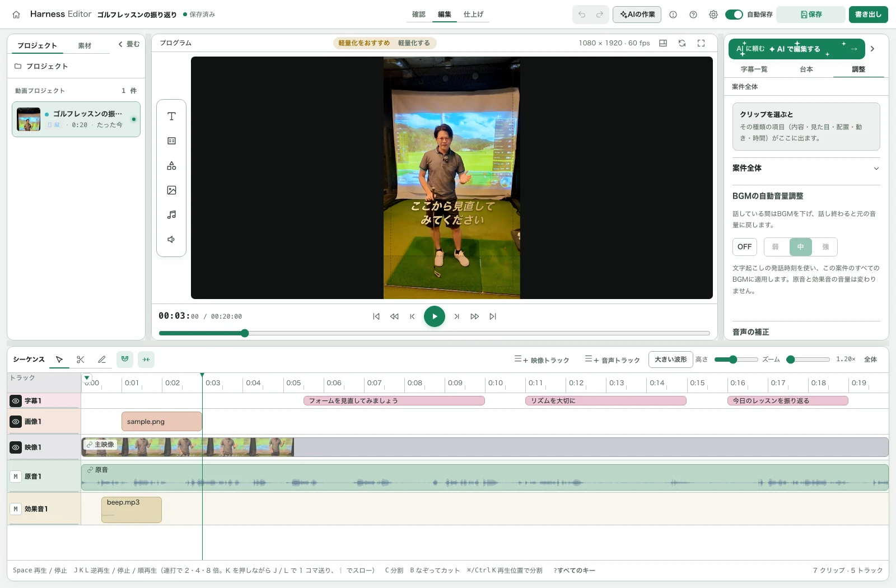This screenshot has height=588, width=896.
Task: Click the 書き出し export button
Action: coord(868,15)
